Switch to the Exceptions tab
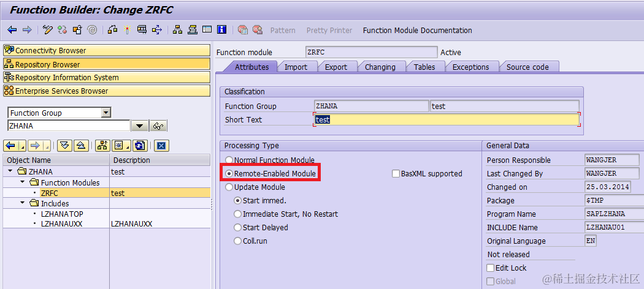644x289 pixels. [470, 67]
